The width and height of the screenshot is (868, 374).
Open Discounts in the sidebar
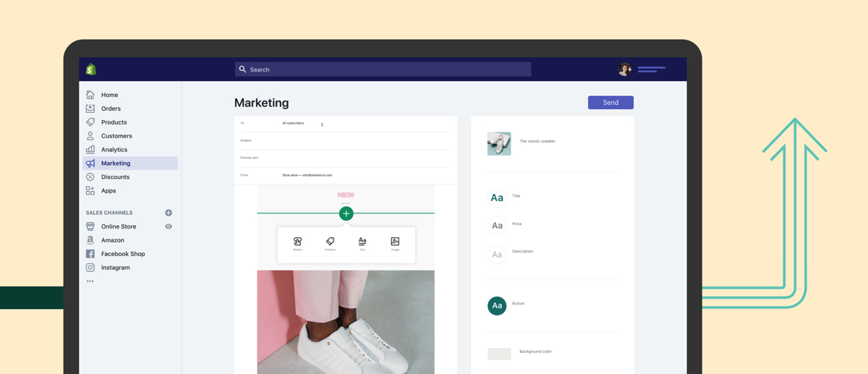[115, 177]
